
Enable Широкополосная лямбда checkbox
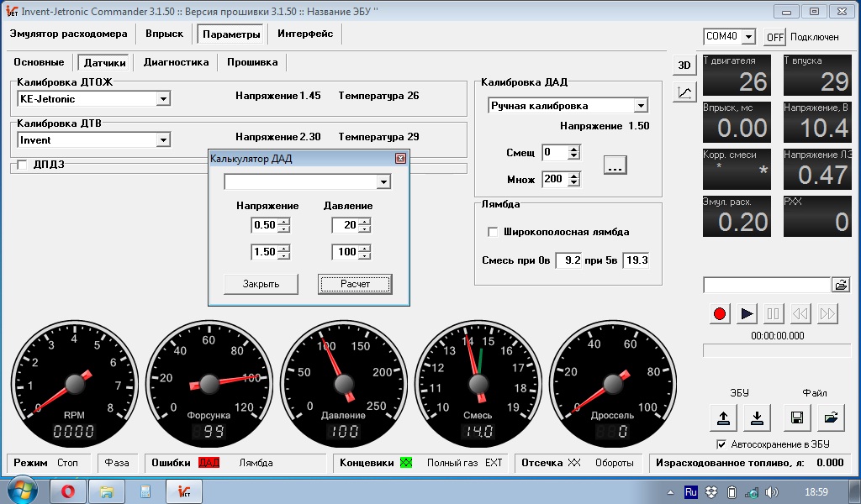pos(493,232)
